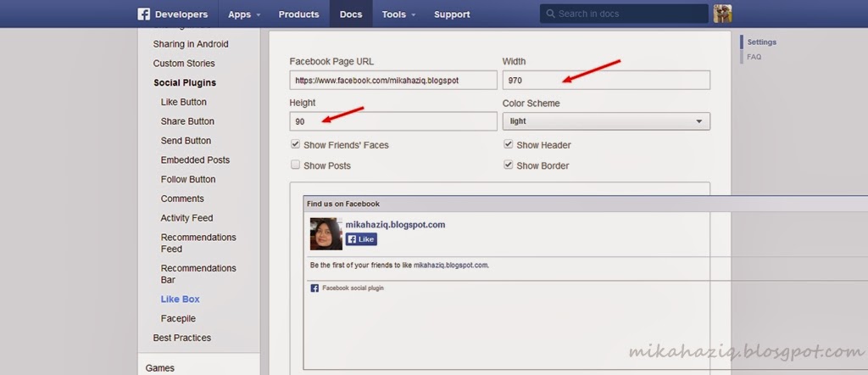Click mikahaziq.blogspot.com page title in preview
The height and width of the screenshot is (375, 868).
395,224
